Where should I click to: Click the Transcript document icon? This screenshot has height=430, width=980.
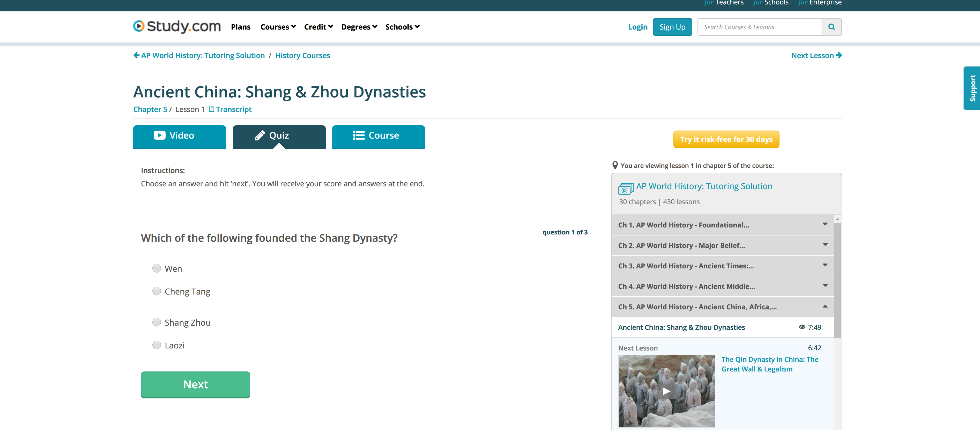click(212, 109)
